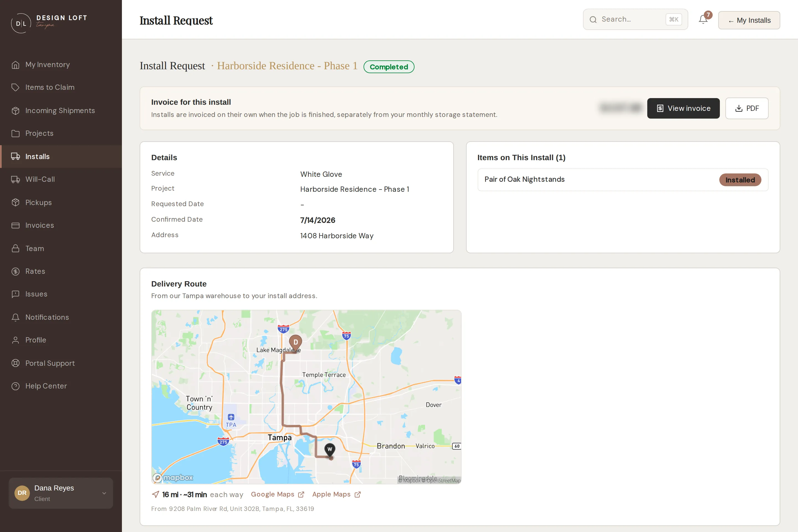This screenshot has height=532, width=798.
Task: Click the Completed status badge
Action: click(x=389, y=67)
